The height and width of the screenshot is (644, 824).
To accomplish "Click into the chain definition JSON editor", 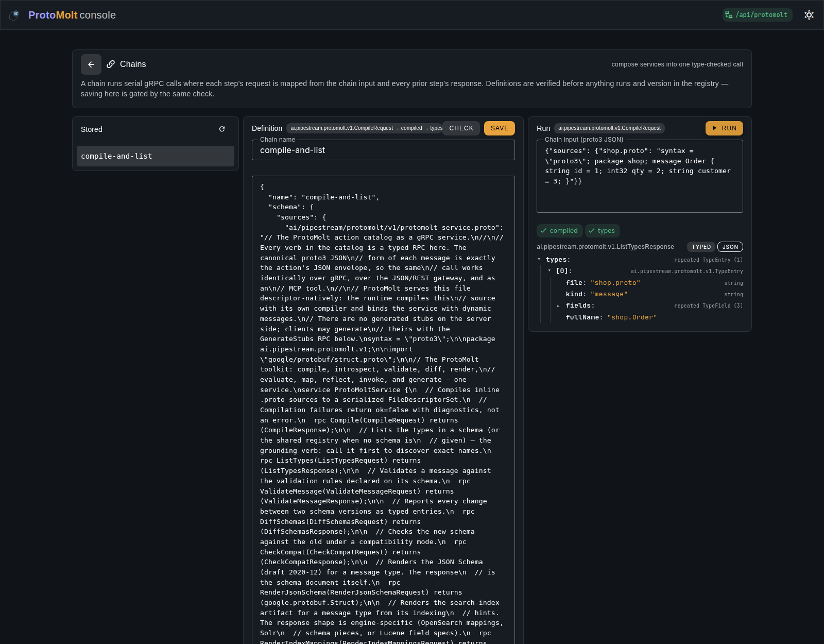I will click(383, 410).
